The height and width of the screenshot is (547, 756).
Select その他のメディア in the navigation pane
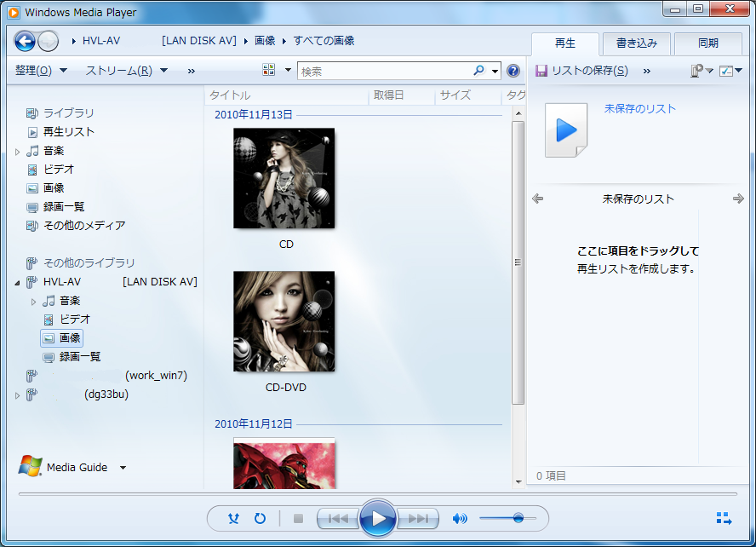(x=84, y=225)
